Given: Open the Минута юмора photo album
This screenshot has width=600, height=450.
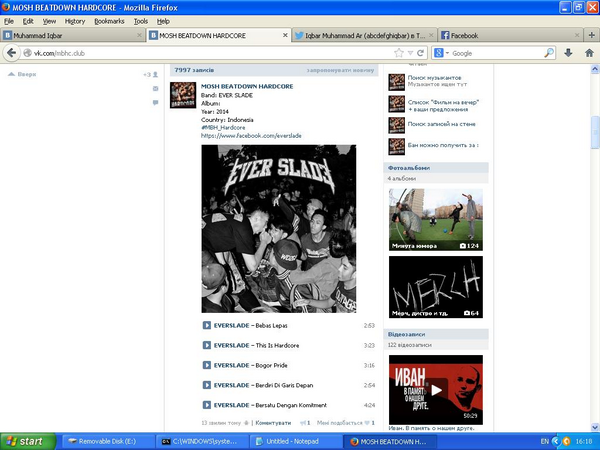Looking at the screenshot, I should point(436,220).
